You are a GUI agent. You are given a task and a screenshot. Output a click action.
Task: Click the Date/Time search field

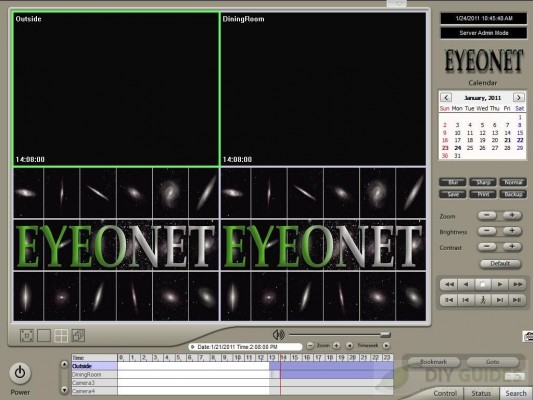click(245, 347)
